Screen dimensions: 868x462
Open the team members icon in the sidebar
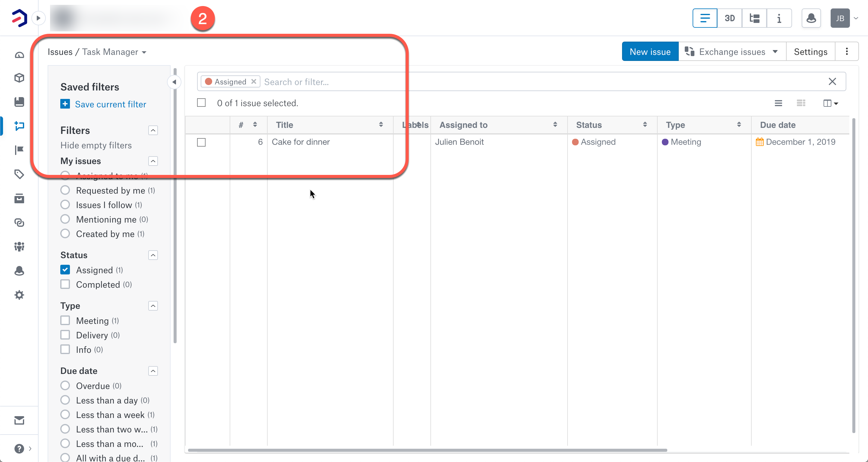click(19, 246)
